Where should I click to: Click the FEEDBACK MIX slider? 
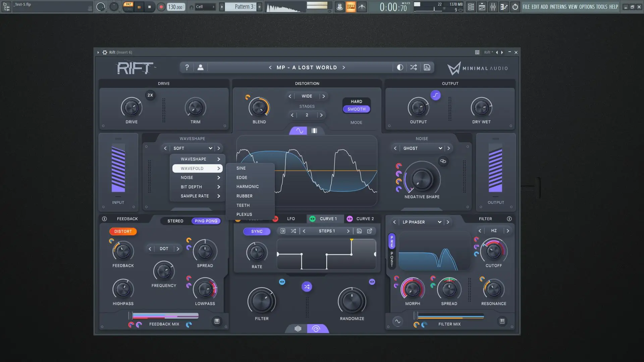pos(165,316)
